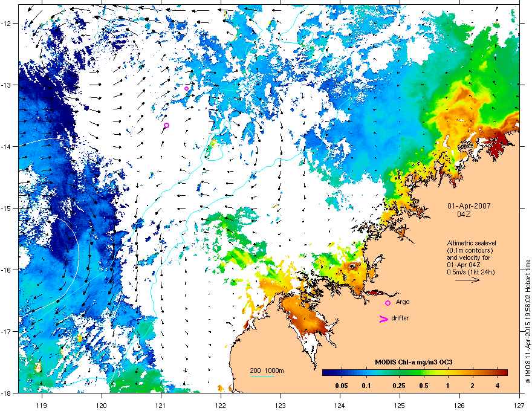Click the longitude axis label '126'
Viewport: 532px width, 411px height.
[x=459, y=405]
